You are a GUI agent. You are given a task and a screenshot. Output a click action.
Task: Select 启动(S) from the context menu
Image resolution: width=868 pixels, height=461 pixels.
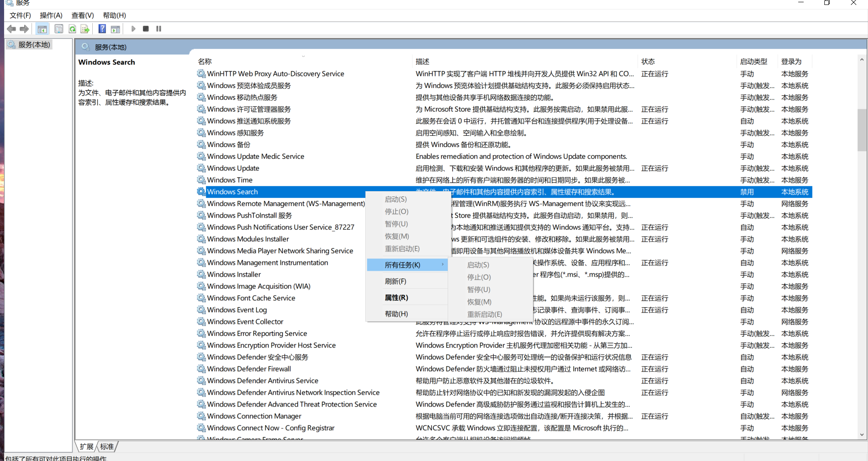pyautogui.click(x=395, y=199)
